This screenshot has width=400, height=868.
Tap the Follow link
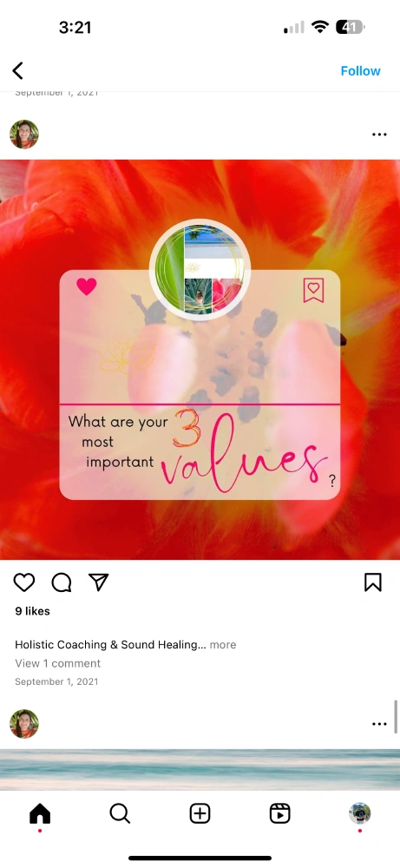(360, 71)
